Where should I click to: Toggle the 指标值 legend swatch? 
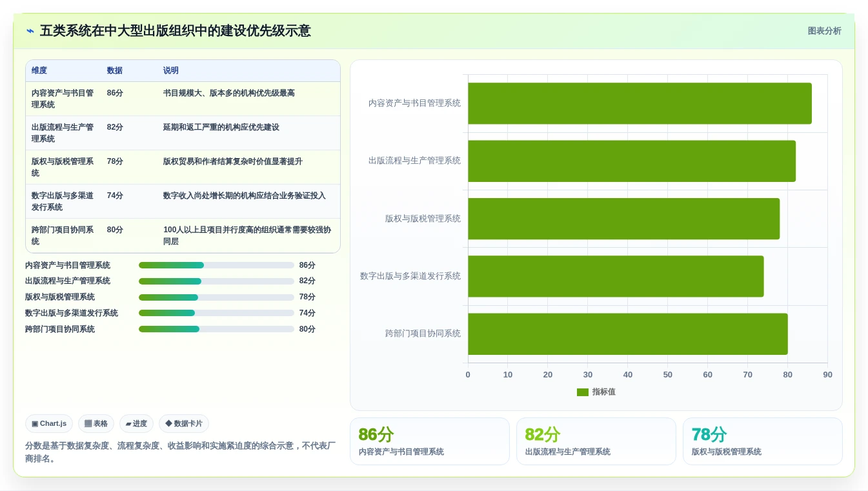tap(583, 392)
